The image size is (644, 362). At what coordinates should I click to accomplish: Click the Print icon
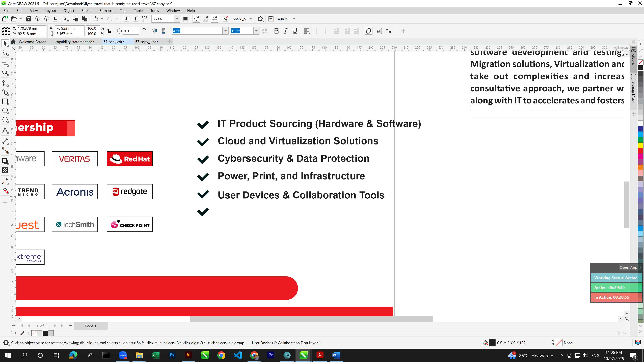(x=56, y=19)
